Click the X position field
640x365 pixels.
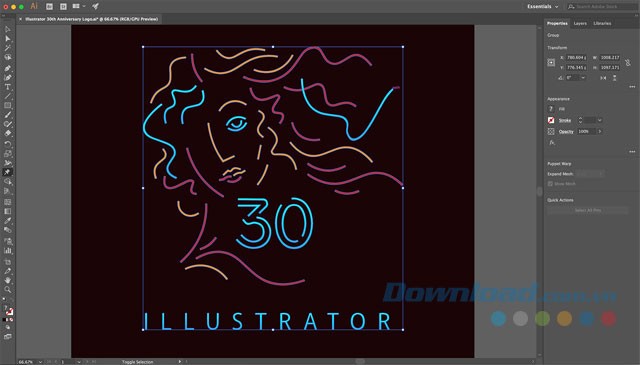(x=576, y=58)
